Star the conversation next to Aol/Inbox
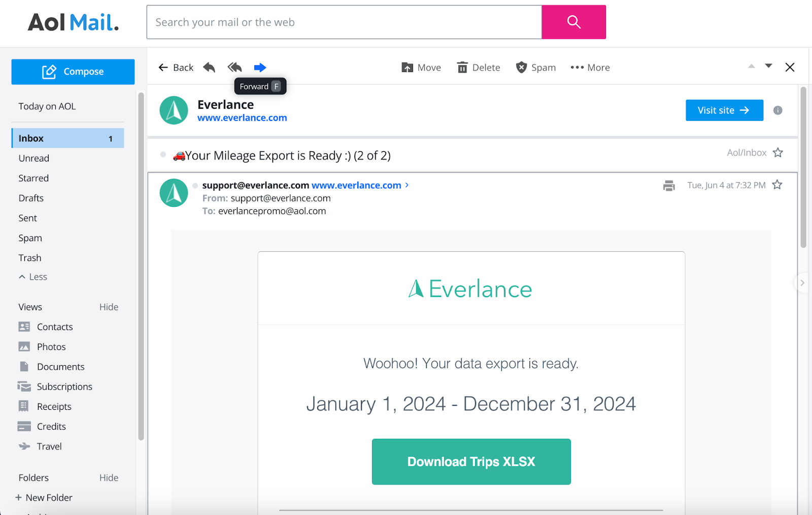The image size is (812, 515). coord(777,153)
